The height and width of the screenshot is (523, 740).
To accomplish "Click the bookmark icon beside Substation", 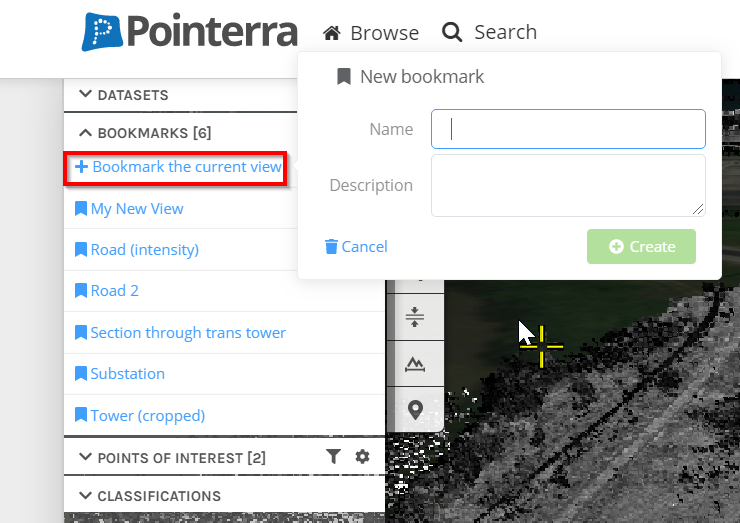I will (81, 373).
